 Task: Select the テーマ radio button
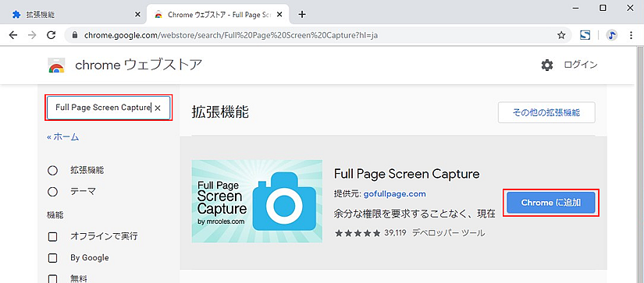52,192
